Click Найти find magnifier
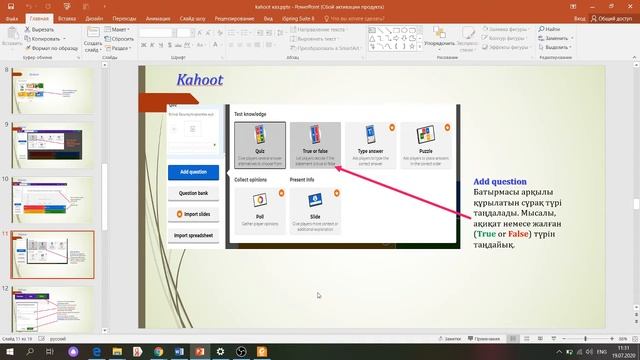The height and width of the screenshot is (360, 640). pyautogui.click(x=549, y=29)
